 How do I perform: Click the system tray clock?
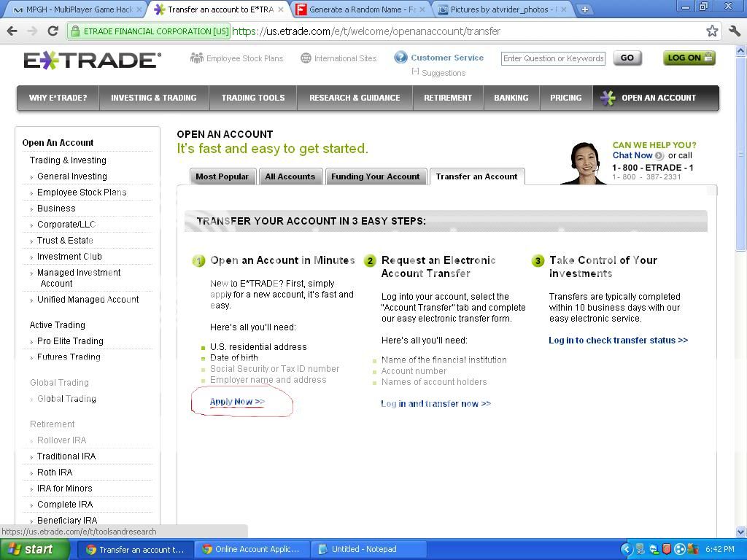720,549
